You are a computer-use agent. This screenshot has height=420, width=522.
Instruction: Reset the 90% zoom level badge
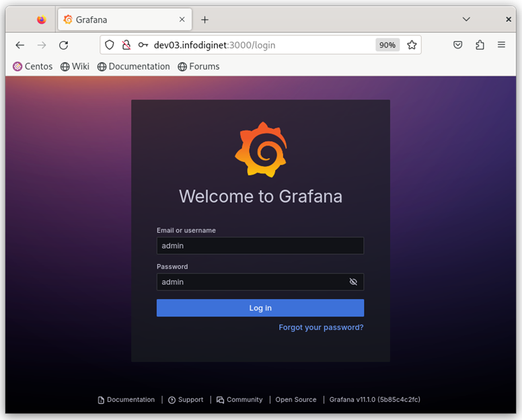pyautogui.click(x=387, y=45)
